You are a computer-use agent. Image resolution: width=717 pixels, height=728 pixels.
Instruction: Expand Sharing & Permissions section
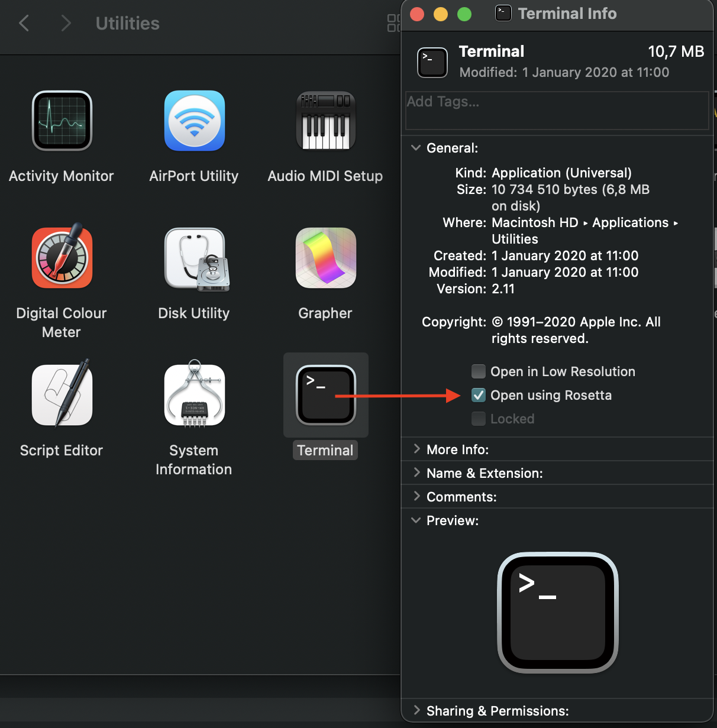tap(416, 711)
